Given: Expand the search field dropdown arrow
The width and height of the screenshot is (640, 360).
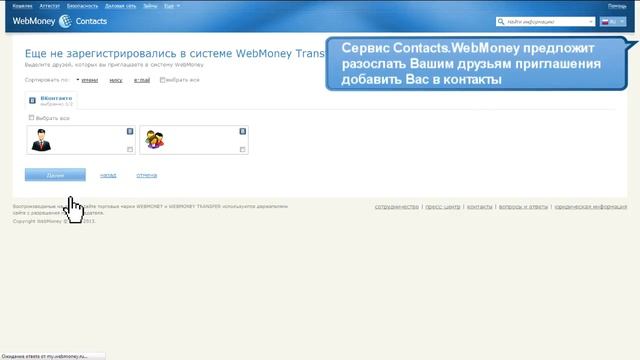Looking at the screenshot, I should (591, 22).
